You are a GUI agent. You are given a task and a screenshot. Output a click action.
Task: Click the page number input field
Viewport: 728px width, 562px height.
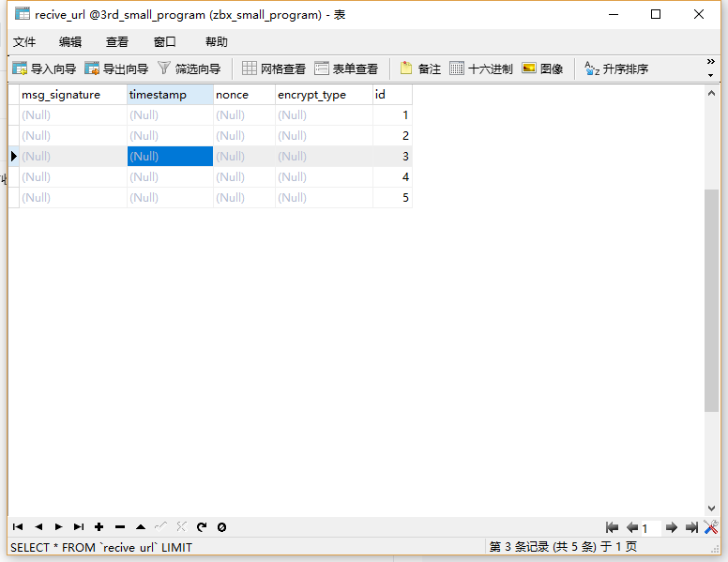[x=651, y=527]
